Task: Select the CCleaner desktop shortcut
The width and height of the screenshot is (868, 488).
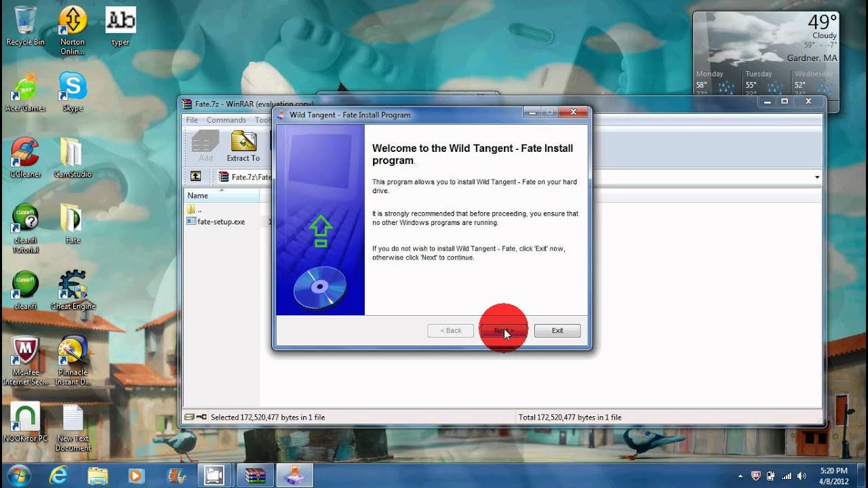Action: click(x=25, y=158)
